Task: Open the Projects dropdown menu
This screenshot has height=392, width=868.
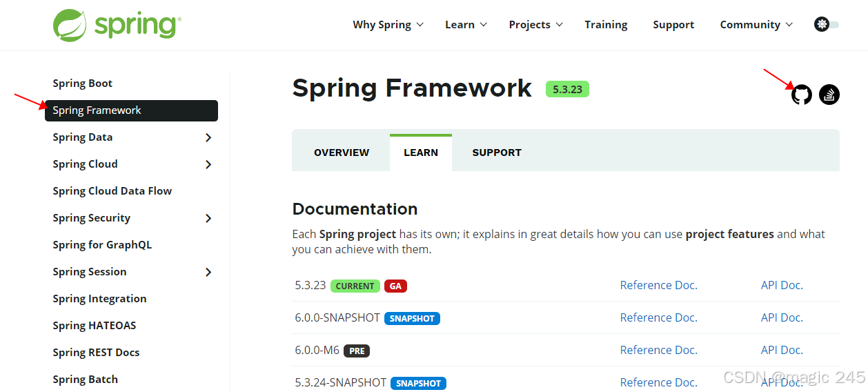Action: click(x=536, y=25)
